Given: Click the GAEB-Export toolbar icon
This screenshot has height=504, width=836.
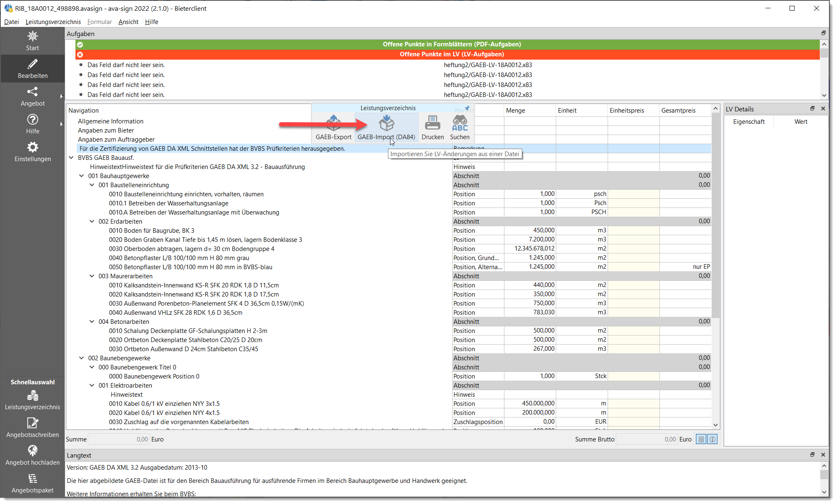Looking at the screenshot, I should (x=333, y=128).
